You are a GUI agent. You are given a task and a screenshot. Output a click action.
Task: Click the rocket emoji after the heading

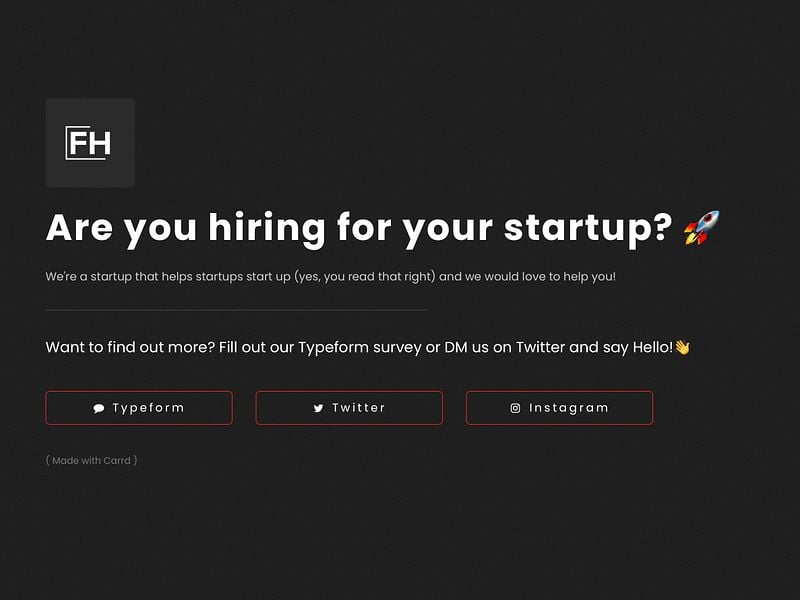point(701,229)
